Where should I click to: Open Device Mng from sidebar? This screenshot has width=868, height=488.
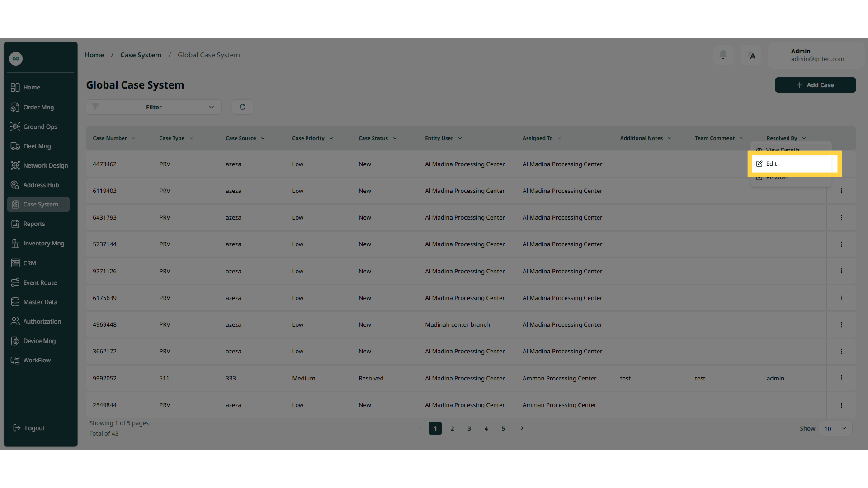(x=39, y=341)
